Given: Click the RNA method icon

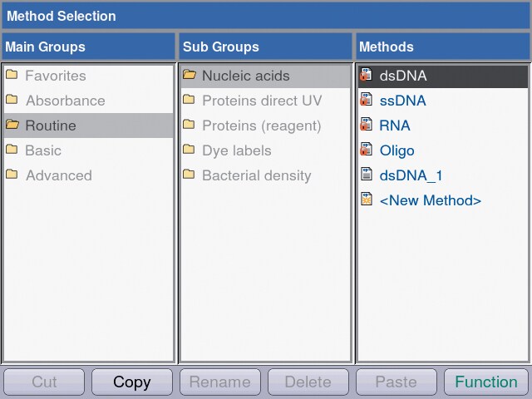Looking at the screenshot, I should coord(366,125).
